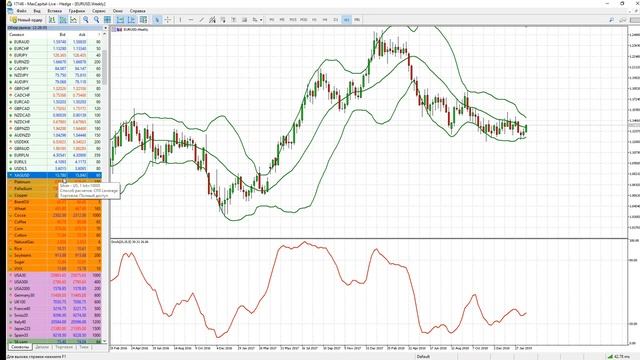Open the Графики menu
640x360 pixels.
coord(77,11)
